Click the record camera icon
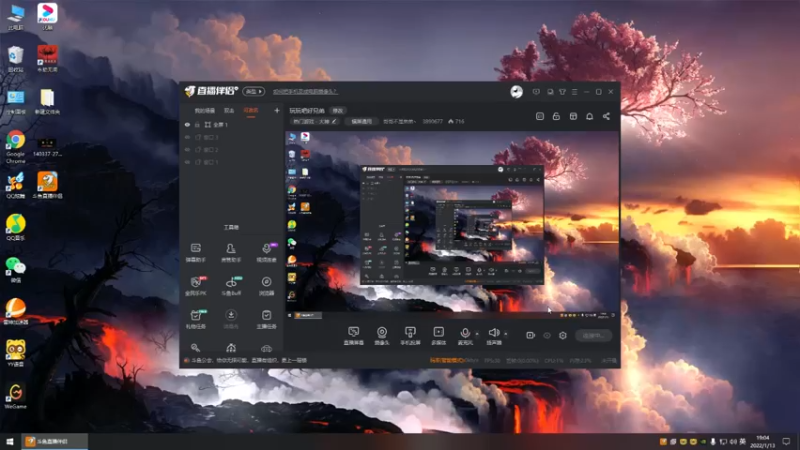 tap(530, 335)
